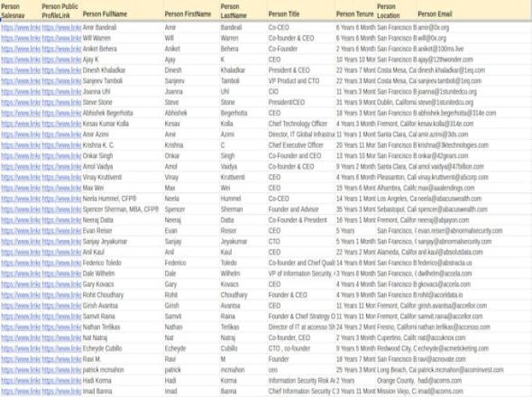Select the first name cell "Neeraj"

point(173,220)
